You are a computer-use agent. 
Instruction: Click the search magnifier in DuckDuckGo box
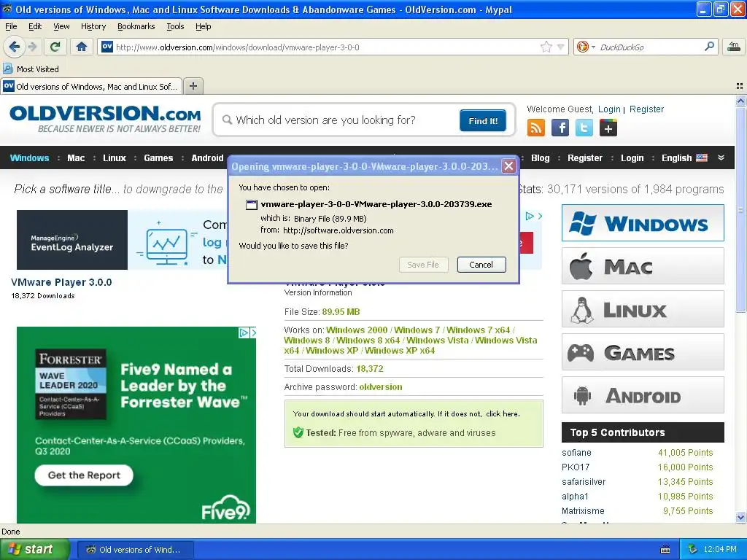pyautogui.click(x=709, y=47)
